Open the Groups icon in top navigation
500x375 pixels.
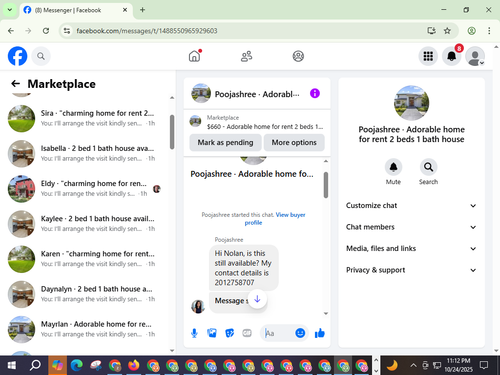coord(298,56)
